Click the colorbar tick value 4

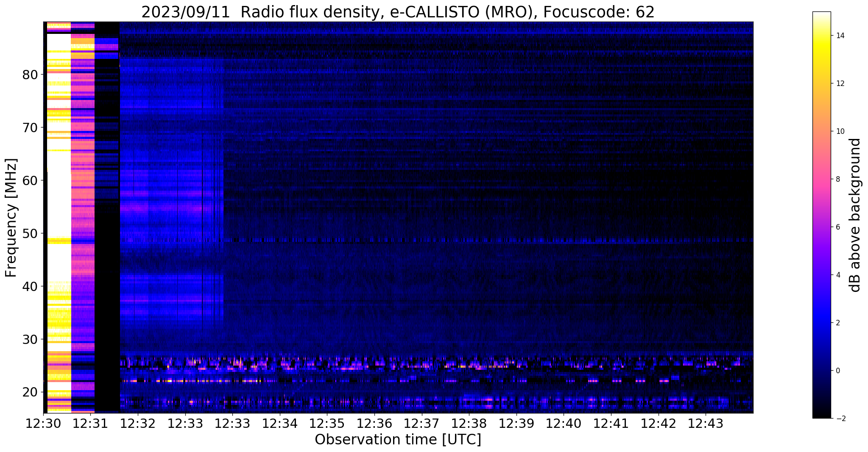(x=837, y=275)
